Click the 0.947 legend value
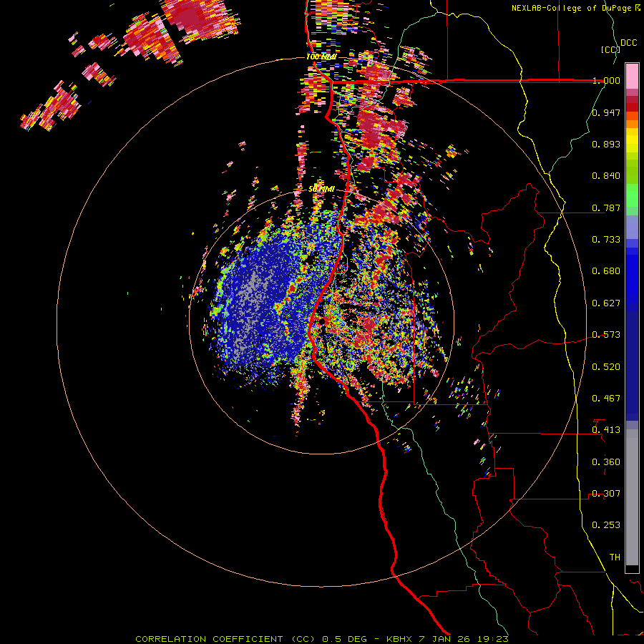The height and width of the screenshot is (644, 644). tap(606, 112)
